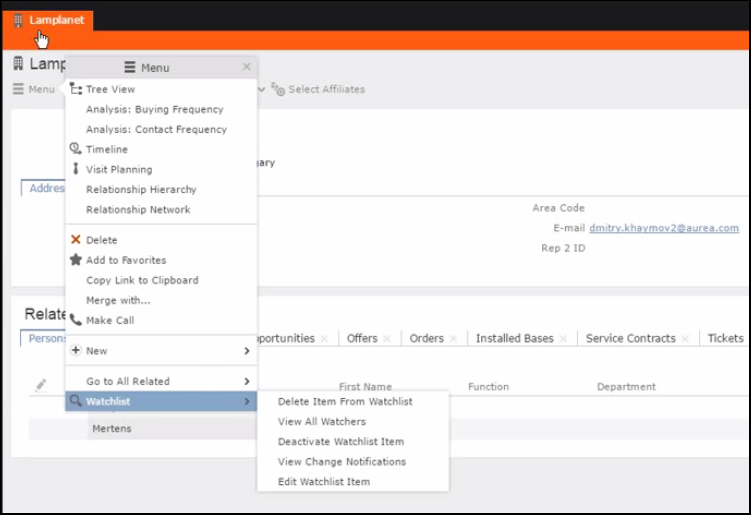
Task: Click the Timeline clock icon
Action: tap(76, 149)
